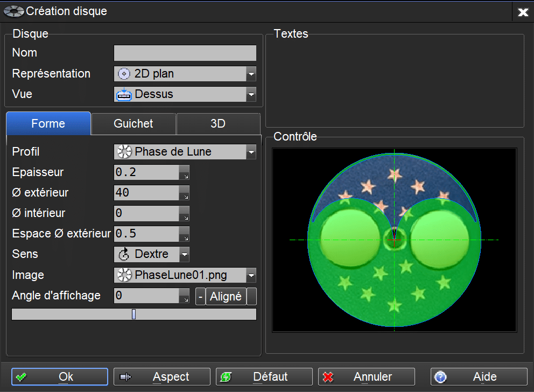Click the small blank toggle next to Aligné
This screenshot has height=392, width=534.
[251, 296]
